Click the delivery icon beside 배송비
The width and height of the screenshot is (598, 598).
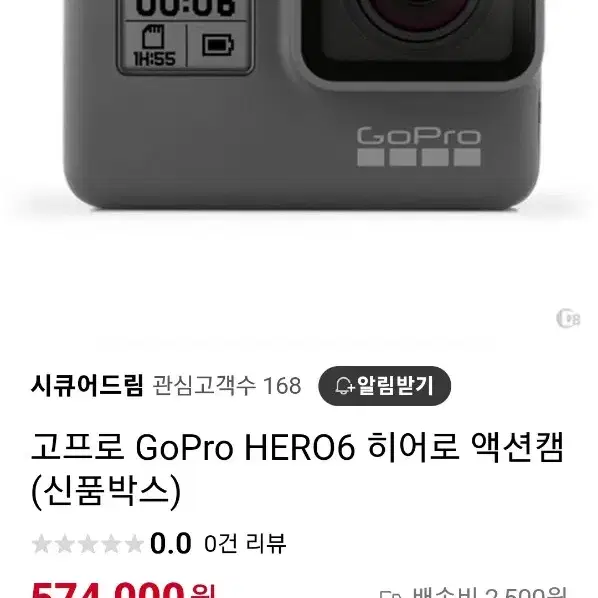(391, 594)
